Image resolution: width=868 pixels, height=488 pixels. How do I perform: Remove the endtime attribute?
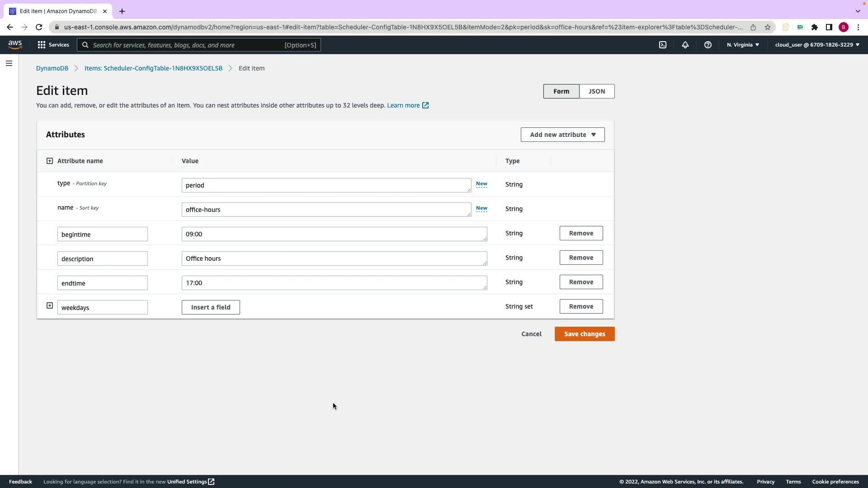pyautogui.click(x=581, y=282)
